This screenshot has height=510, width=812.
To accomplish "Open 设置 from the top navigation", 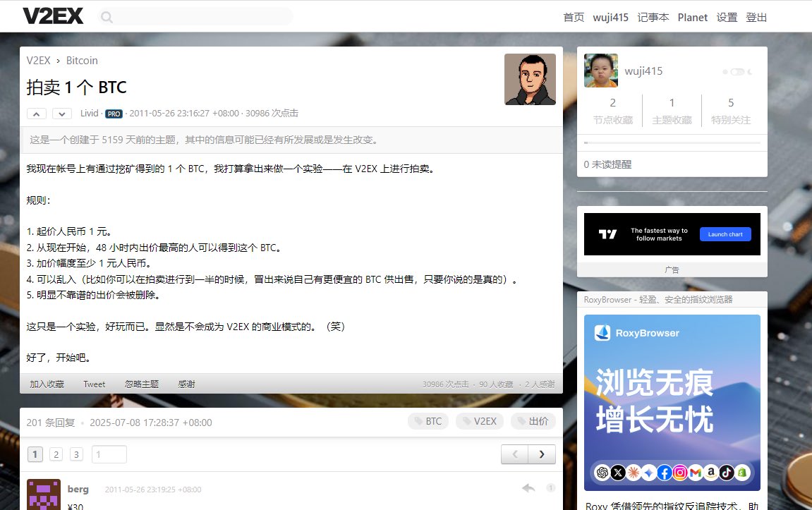I will (727, 18).
